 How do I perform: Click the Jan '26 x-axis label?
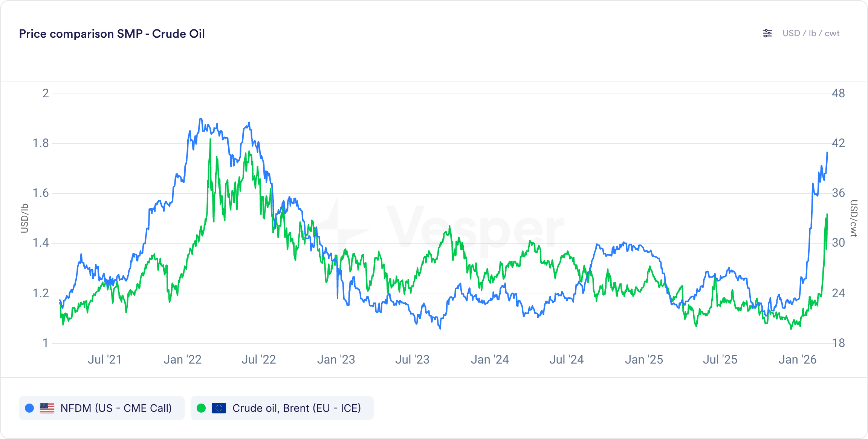[798, 359]
